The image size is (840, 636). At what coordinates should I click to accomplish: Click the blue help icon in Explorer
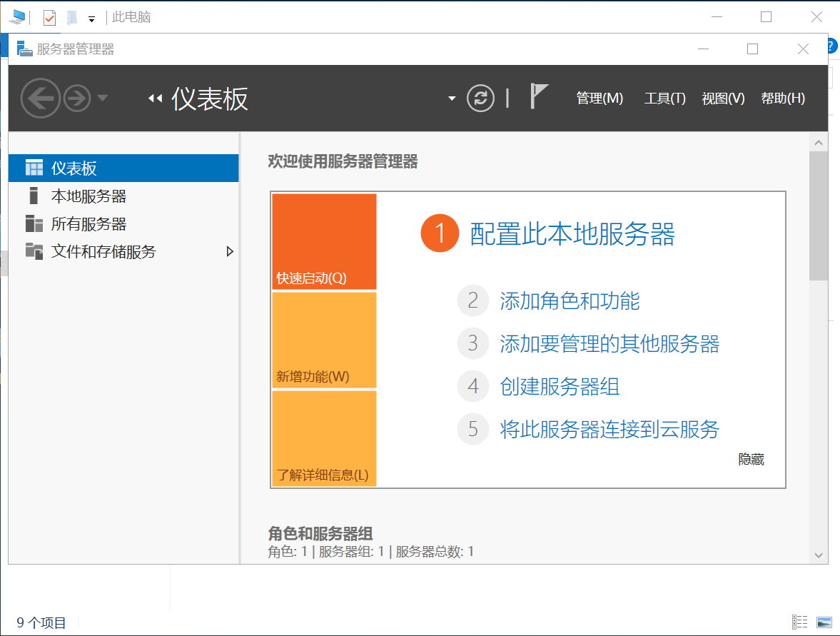pos(833,46)
